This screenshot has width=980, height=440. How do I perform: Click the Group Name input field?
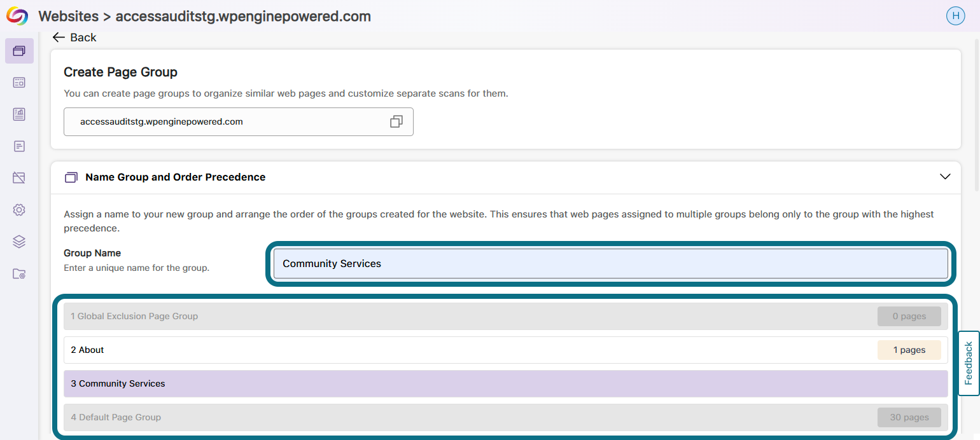(611, 263)
